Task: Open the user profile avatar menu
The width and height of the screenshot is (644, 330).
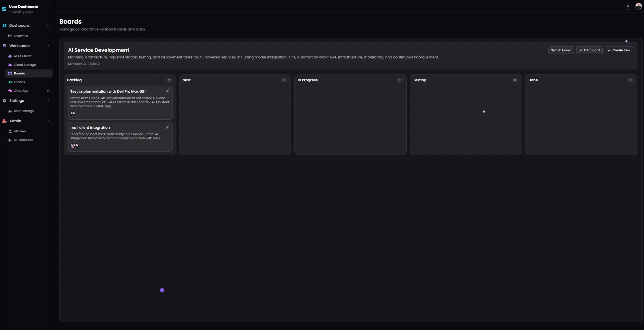Action: coord(638,6)
